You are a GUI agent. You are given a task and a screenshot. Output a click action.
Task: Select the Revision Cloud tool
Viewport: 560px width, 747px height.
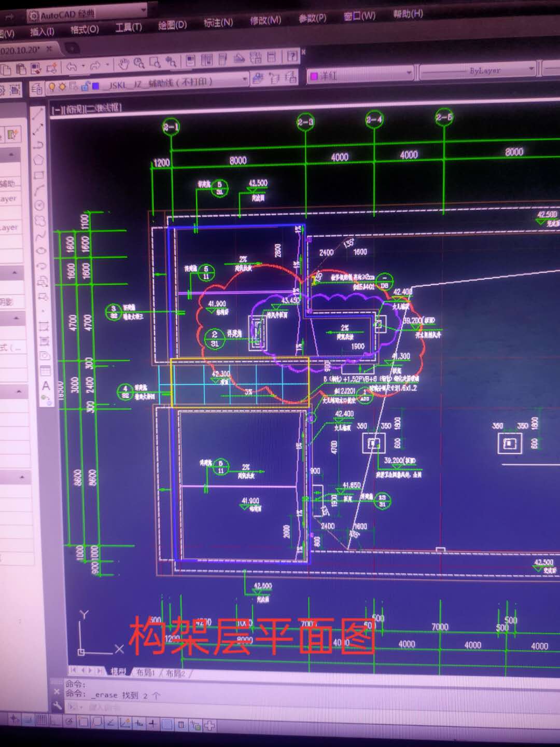point(40,220)
